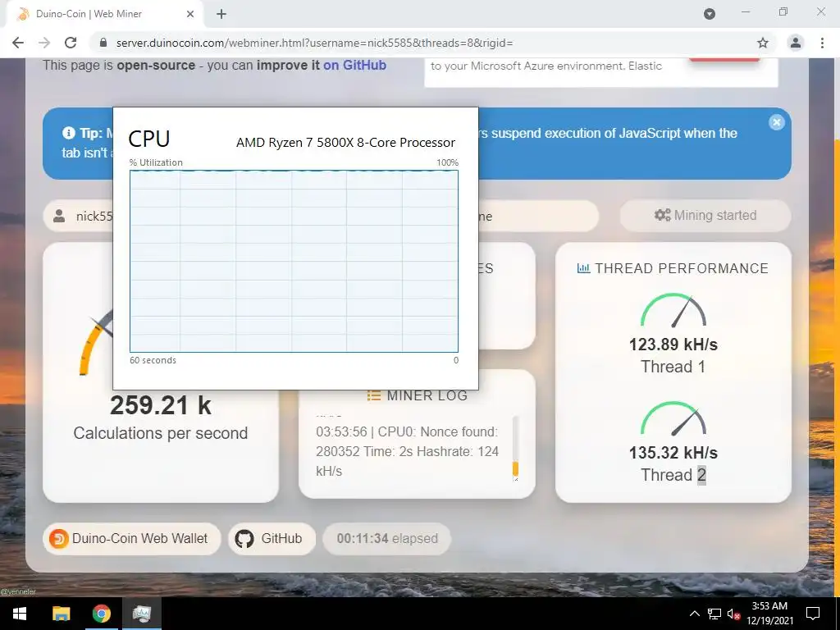Click the muted volume tray icon
Viewport: 840px width, 630px height.
coord(734,614)
